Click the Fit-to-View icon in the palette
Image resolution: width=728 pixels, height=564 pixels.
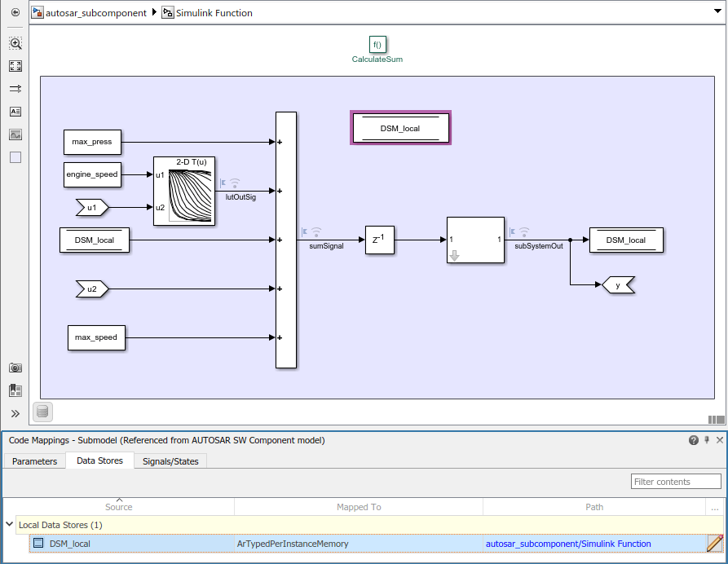pyautogui.click(x=15, y=66)
